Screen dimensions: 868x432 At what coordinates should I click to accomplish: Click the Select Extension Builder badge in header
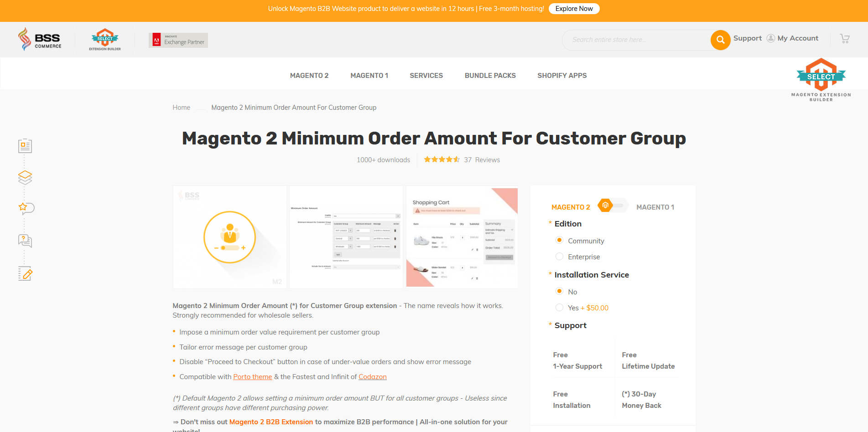tap(105, 40)
